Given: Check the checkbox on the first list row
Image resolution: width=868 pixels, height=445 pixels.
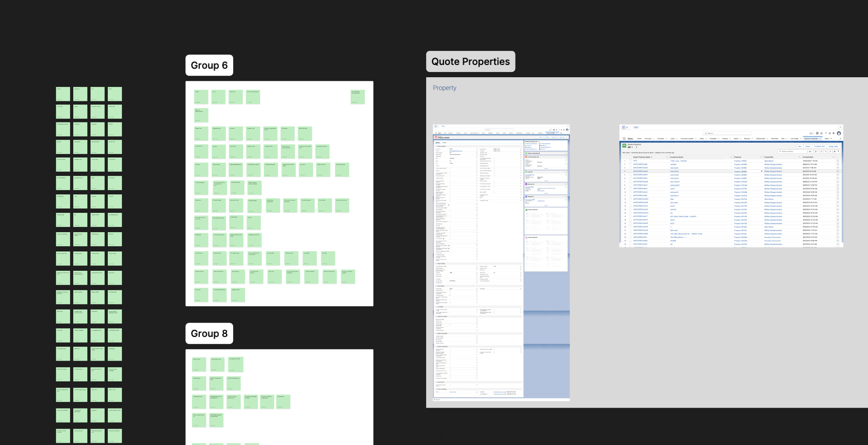Looking at the screenshot, I should 630,161.
